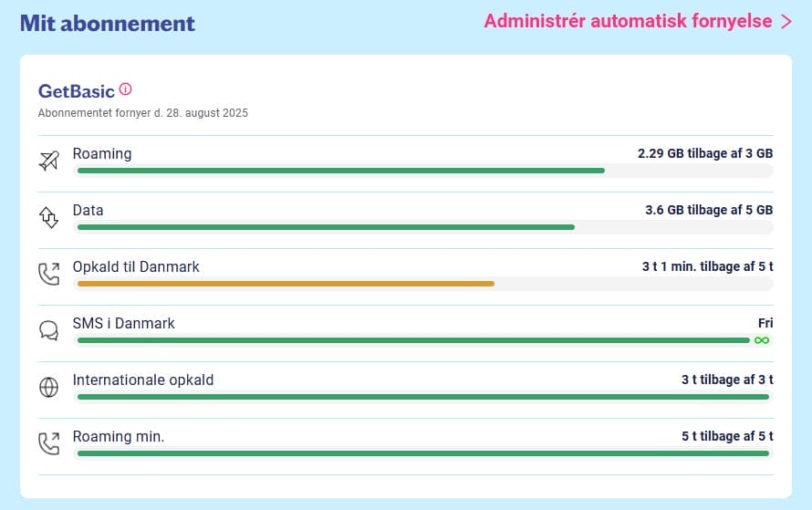Click the airplane Roaming icon
This screenshot has height=510, width=812.
48,161
